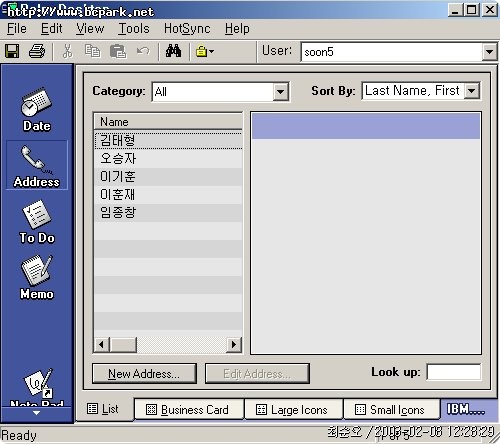Viewport: 500px width, 444px height.
Task: Click the Print icon in toolbar
Action: (37, 51)
